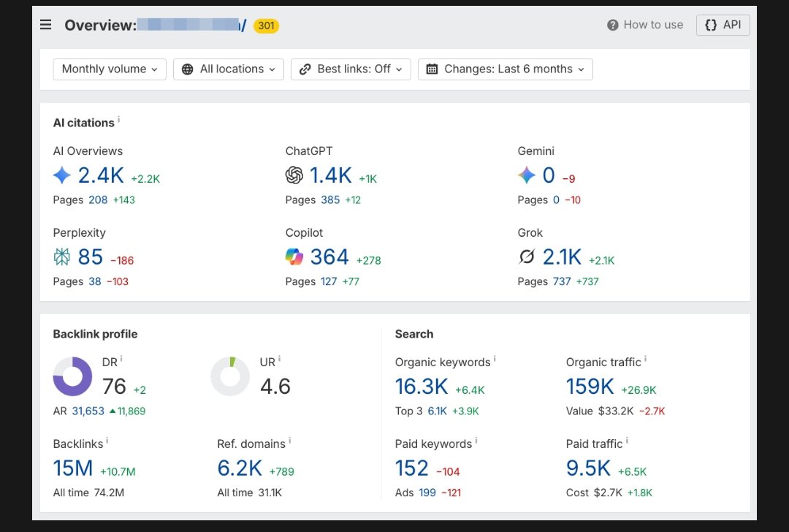Click the UR score 4.6
Image resolution: width=789 pixels, height=532 pixels.
pos(275,387)
